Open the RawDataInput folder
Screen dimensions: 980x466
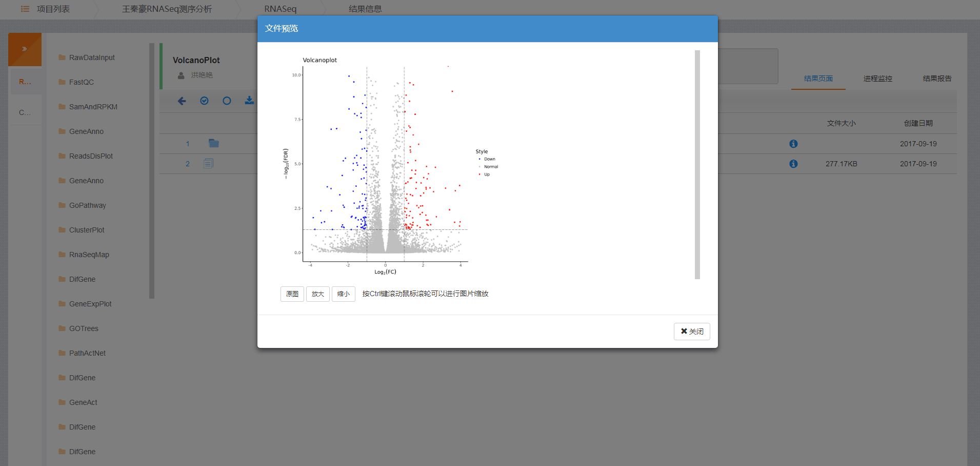click(x=92, y=57)
